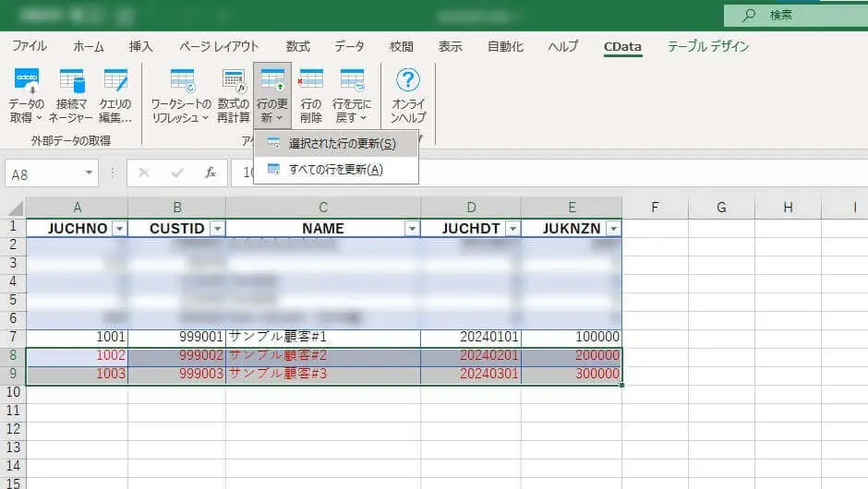Open the 接続マネージャー connection manager
The height and width of the screenshot is (489, 868).
point(71,95)
